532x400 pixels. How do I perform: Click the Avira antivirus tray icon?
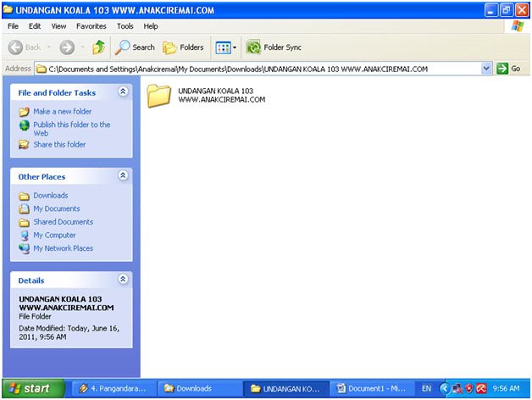tap(481, 388)
